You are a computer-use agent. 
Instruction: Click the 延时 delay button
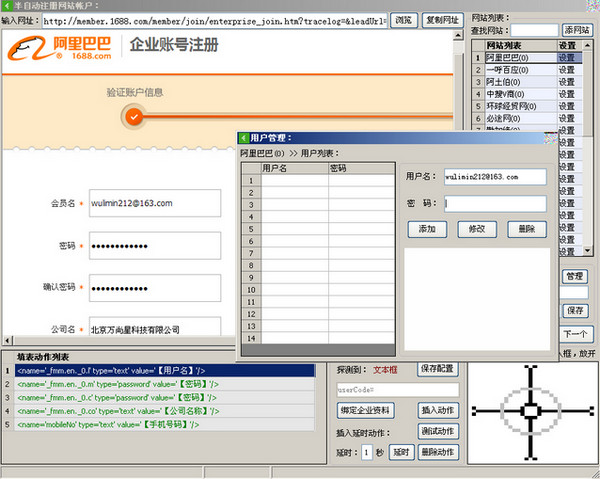click(401, 453)
